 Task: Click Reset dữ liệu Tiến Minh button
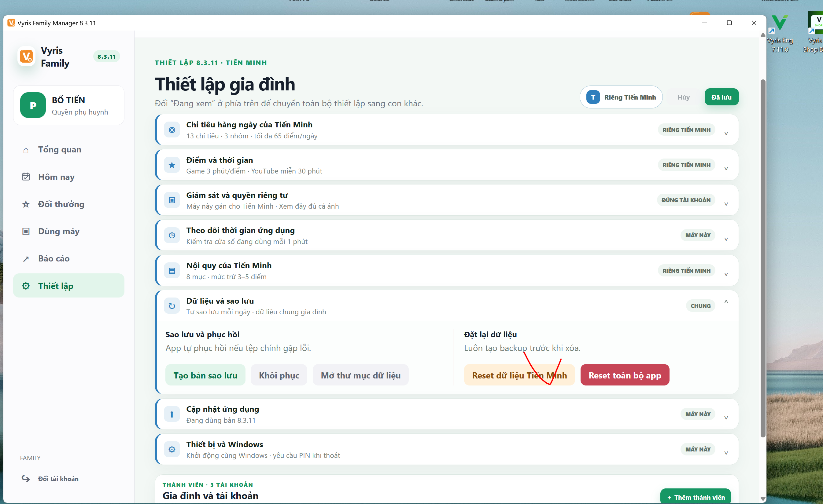[519, 375]
